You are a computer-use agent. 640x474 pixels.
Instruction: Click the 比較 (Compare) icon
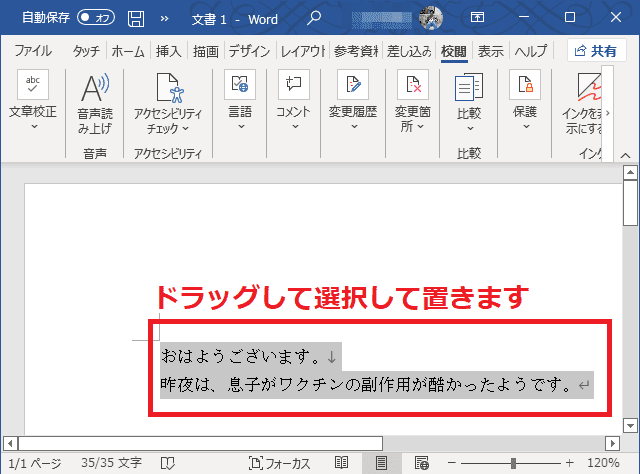point(468,88)
